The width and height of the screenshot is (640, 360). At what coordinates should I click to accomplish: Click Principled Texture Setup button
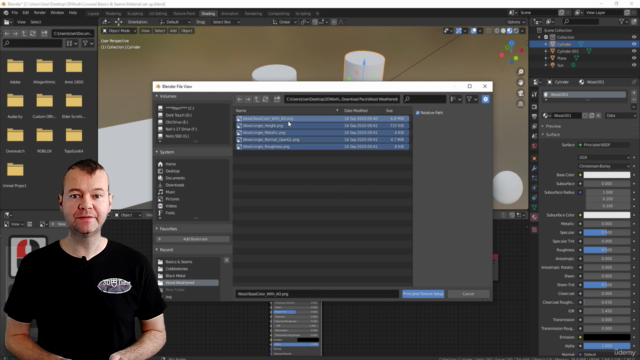423,294
